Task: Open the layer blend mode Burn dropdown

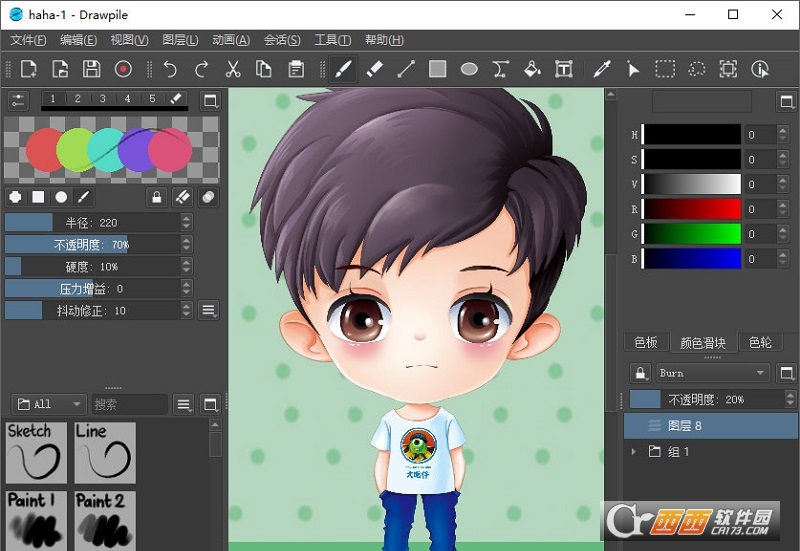Action: (x=712, y=373)
